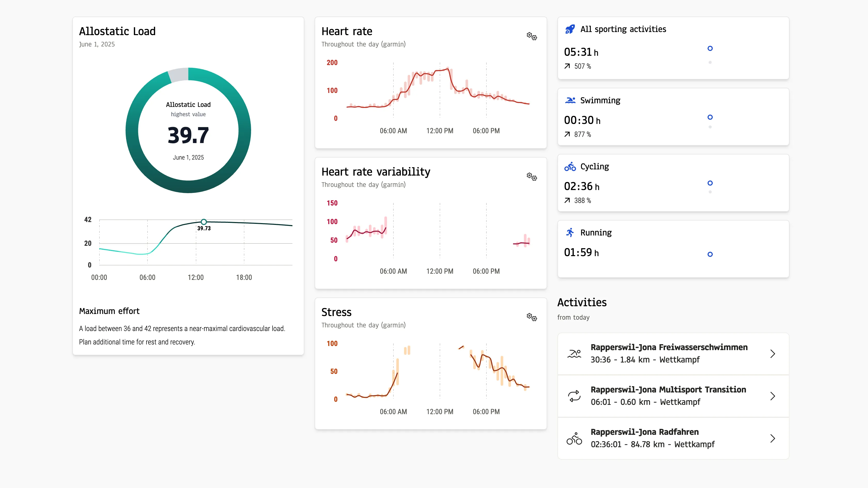Expand Rapperswil-Jona Multisport Transition chevron
This screenshot has width=868, height=488.
(x=773, y=396)
